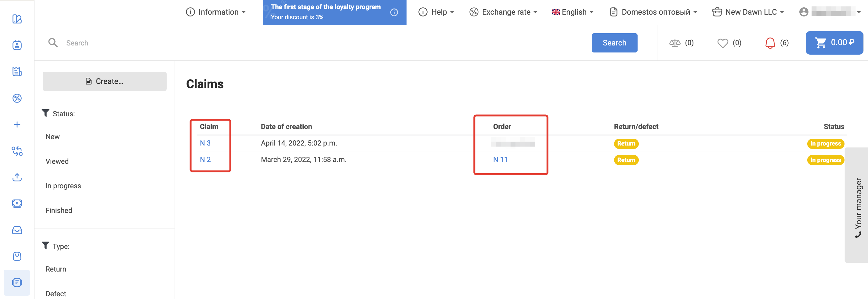Open the Domestos оптовый price list dropdown
The image size is (868, 299).
click(x=653, y=12)
